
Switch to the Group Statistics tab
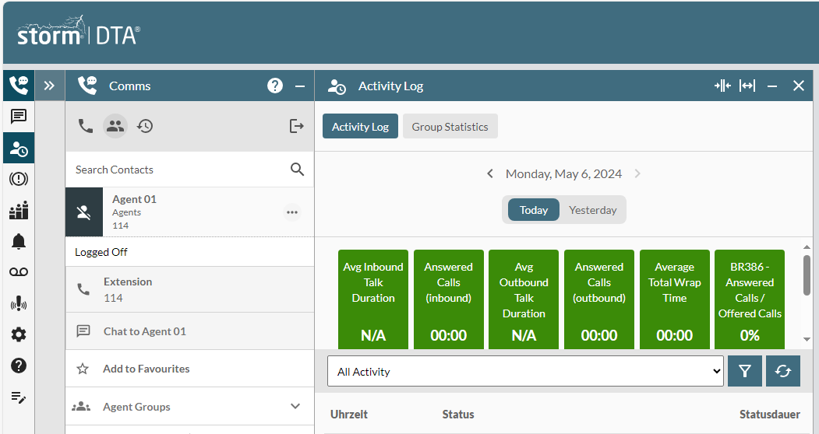tap(450, 127)
